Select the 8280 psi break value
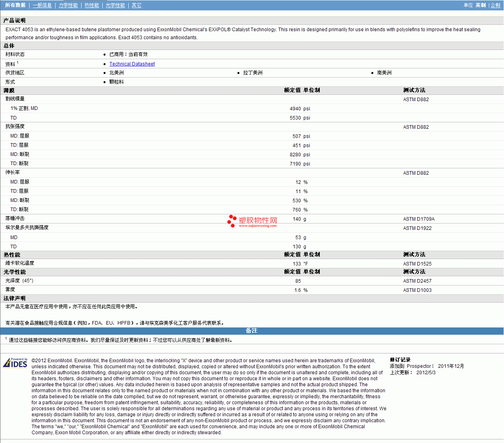This screenshot has height=443, width=504. click(300, 155)
